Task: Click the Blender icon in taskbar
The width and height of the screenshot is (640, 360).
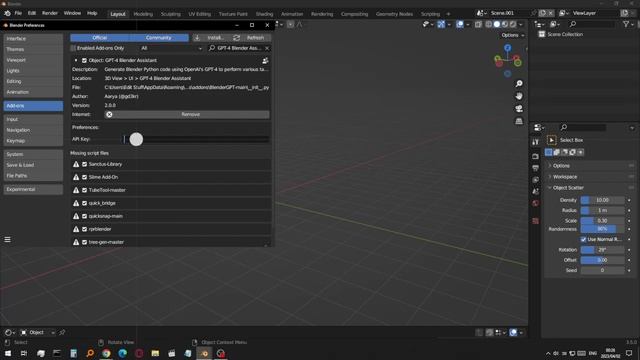Action: (x=204, y=353)
